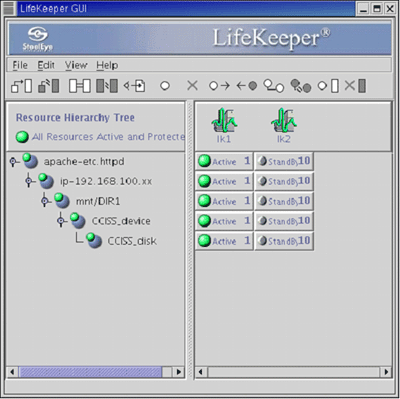Click the Create Resource Hierarchy circle icon
The width and height of the screenshot is (400, 399).
tap(165, 86)
